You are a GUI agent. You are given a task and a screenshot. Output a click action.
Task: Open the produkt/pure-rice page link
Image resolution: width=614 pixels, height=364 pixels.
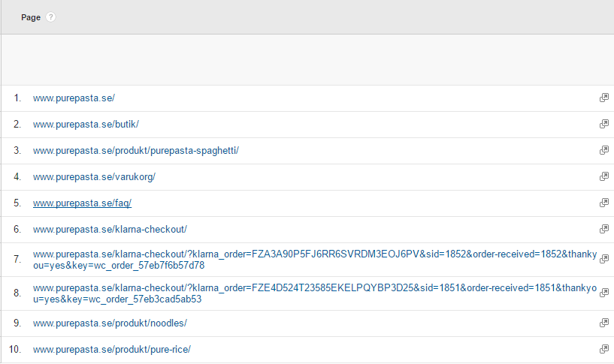pyautogui.click(x=111, y=349)
